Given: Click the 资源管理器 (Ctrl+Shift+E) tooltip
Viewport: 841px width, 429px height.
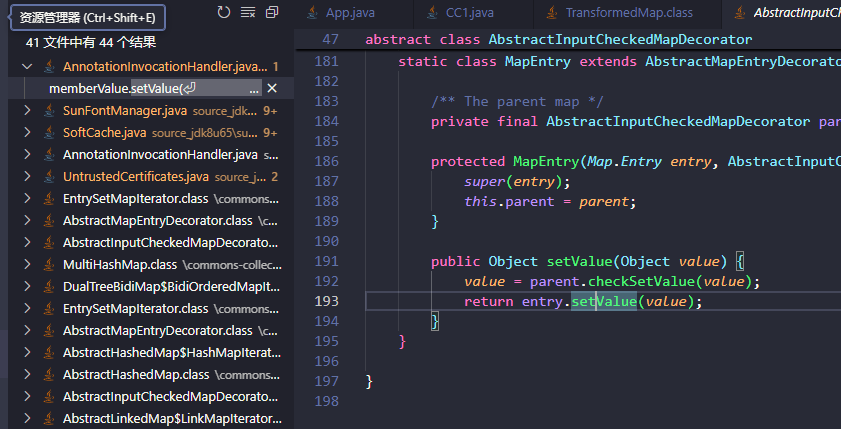Looking at the screenshot, I should point(87,18).
